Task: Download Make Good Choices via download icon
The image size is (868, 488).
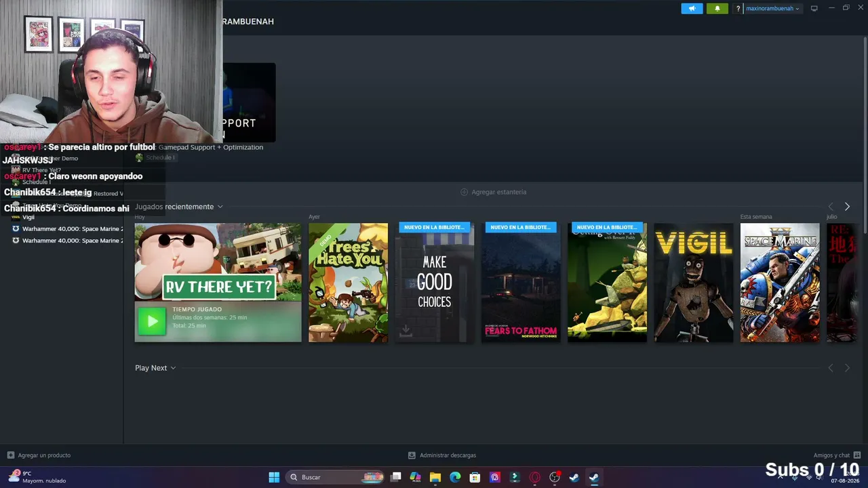Action: point(406,330)
